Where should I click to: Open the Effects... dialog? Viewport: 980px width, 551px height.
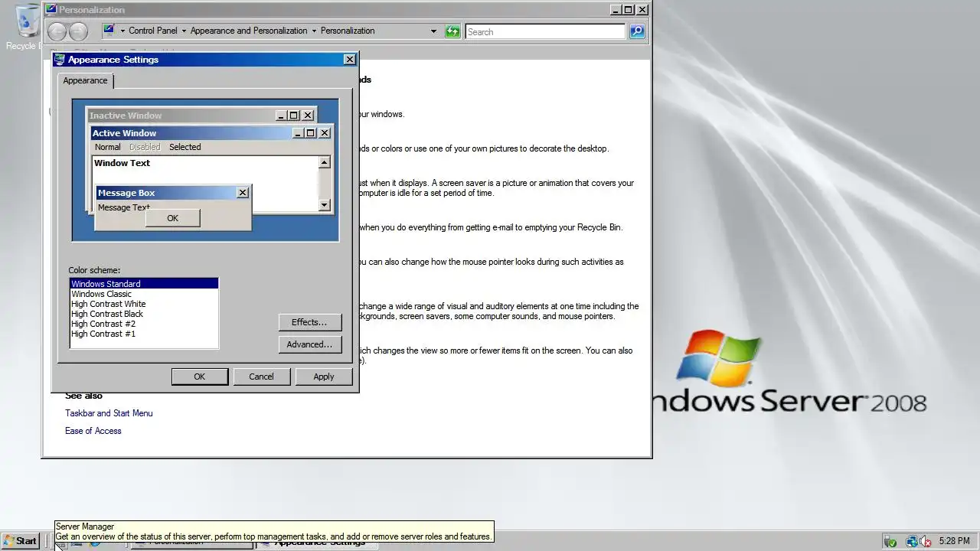[x=309, y=322]
